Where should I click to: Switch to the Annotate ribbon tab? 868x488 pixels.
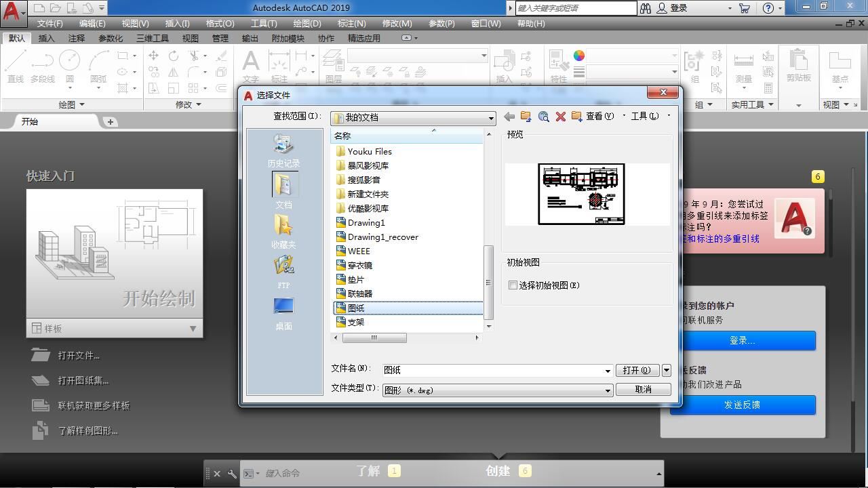[77, 39]
